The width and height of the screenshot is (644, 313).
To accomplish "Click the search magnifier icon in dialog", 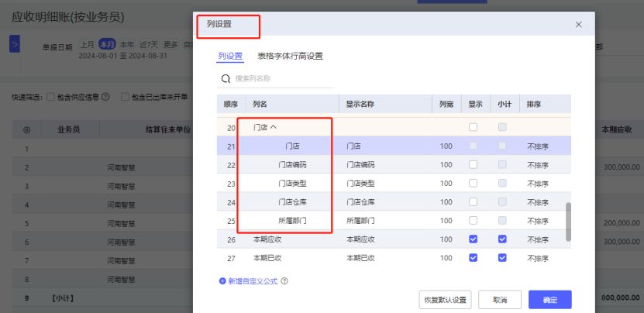I will pyautogui.click(x=226, y=78).
